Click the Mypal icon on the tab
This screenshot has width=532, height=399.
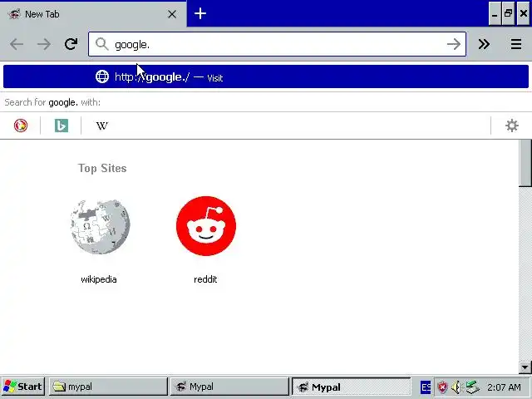(x=14, y=14)
